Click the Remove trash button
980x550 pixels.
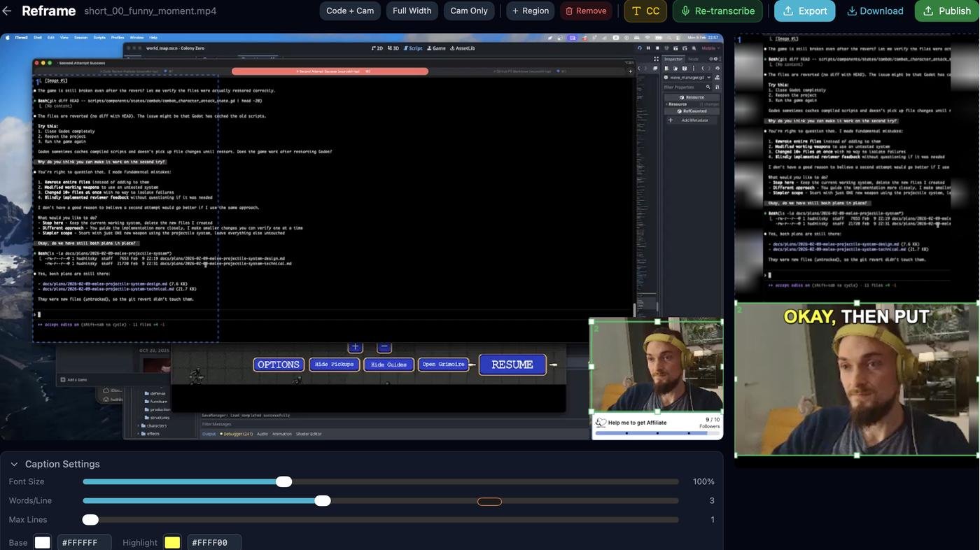(586, 11)
